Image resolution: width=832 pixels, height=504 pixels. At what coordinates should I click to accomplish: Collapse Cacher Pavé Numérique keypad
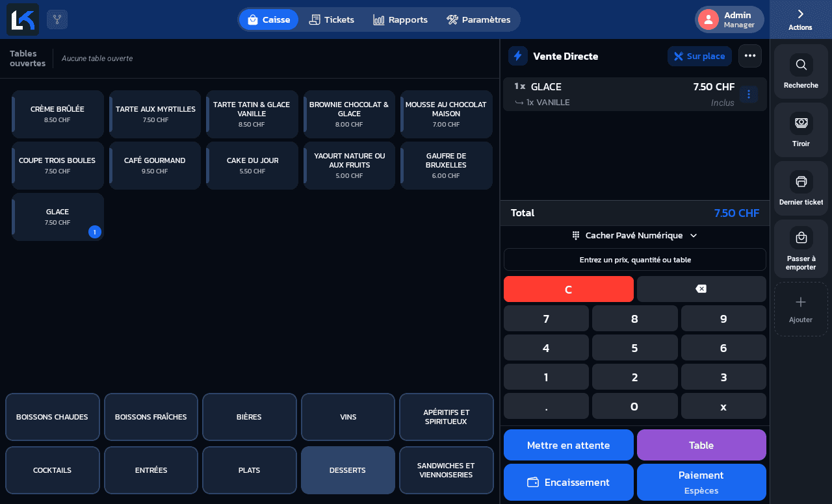click(x=634, y=235)
